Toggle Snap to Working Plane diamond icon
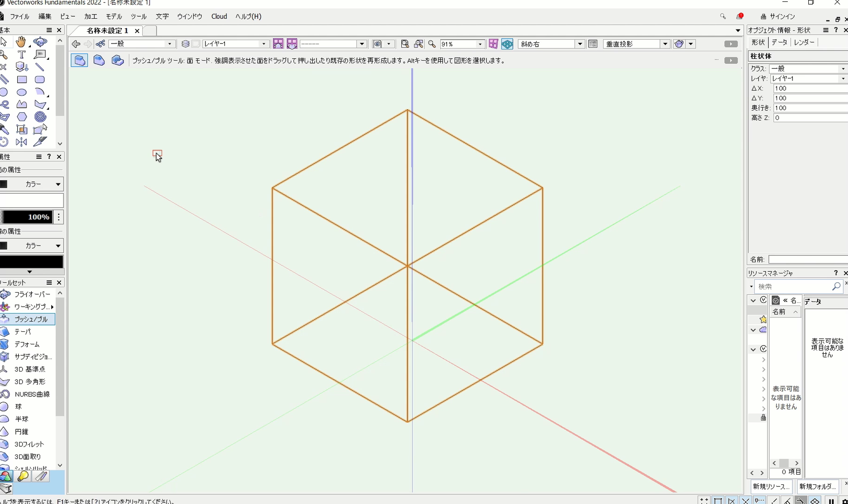Image resolution: width=848 pixels, height=504 pixels. pos(815,501)
